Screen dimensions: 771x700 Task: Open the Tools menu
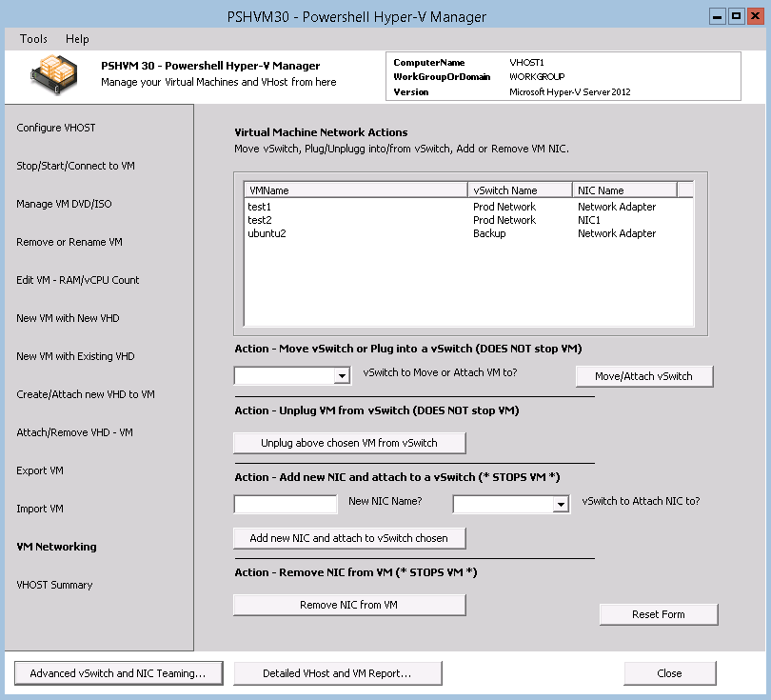pyautogui.click(x=33, y=39)
